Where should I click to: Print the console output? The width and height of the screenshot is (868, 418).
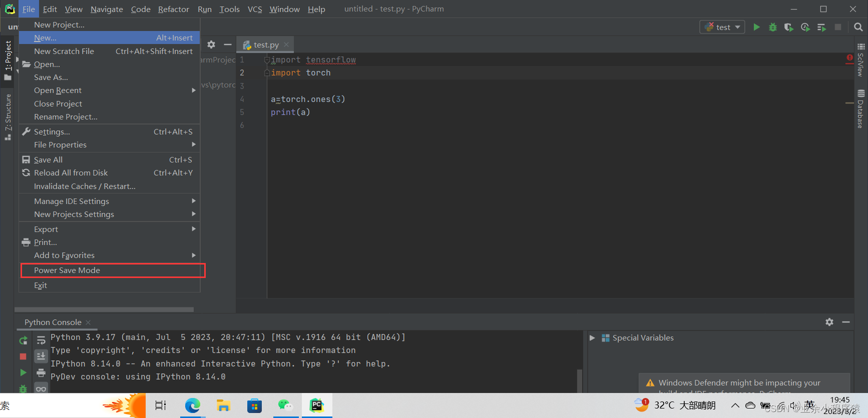click(x=41, y=372)
